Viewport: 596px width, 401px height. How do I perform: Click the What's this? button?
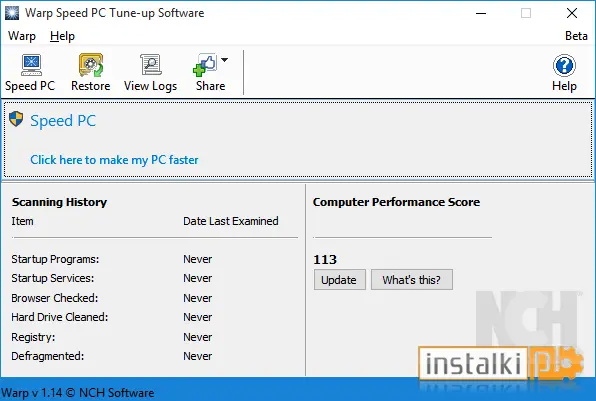[x=412, y=280]
